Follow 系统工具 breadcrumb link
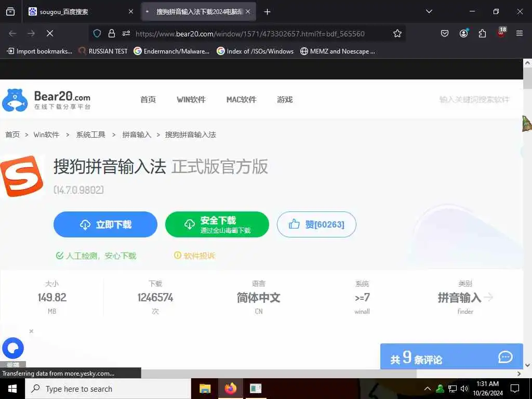This screenshot has height=399, width=532. point(90,135)
